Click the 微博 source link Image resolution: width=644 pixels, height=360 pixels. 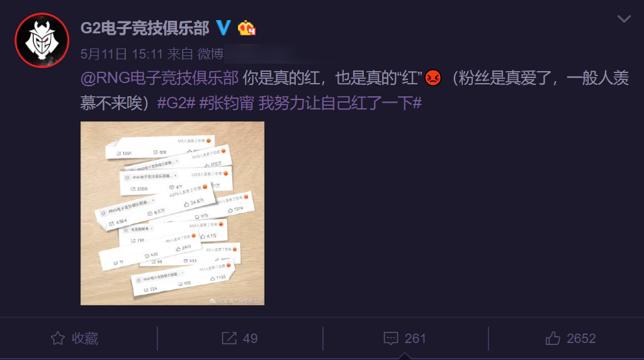pyautogui.click(x=210, y=53)
